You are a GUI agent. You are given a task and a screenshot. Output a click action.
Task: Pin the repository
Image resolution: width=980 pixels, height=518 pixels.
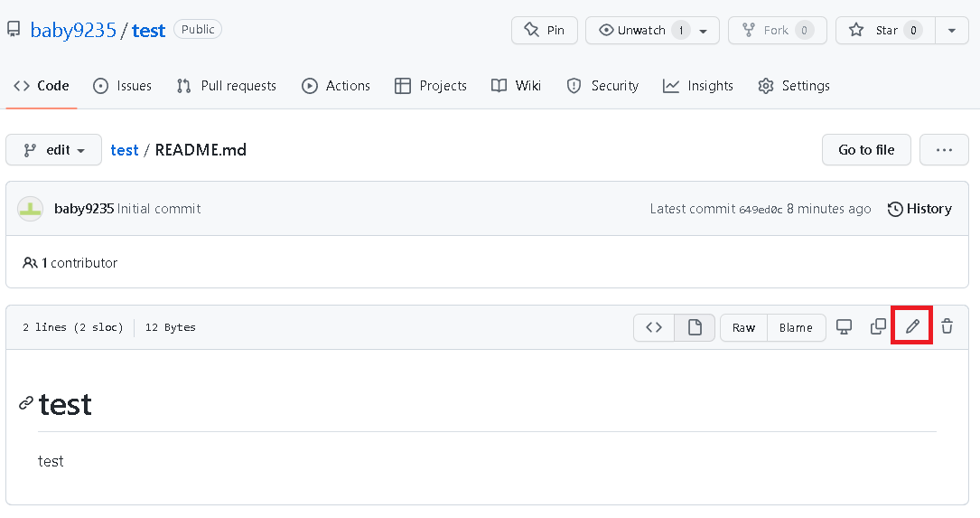[545, 30]
